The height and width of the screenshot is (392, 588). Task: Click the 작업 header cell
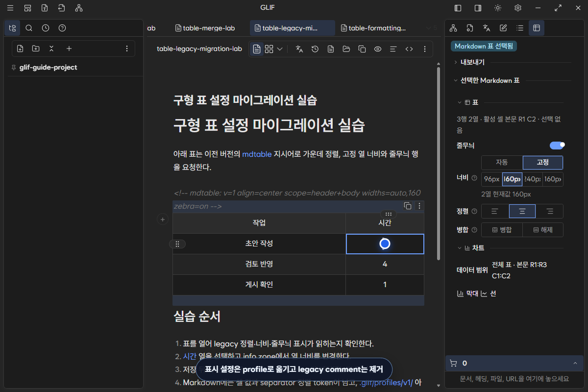point(259,223)
